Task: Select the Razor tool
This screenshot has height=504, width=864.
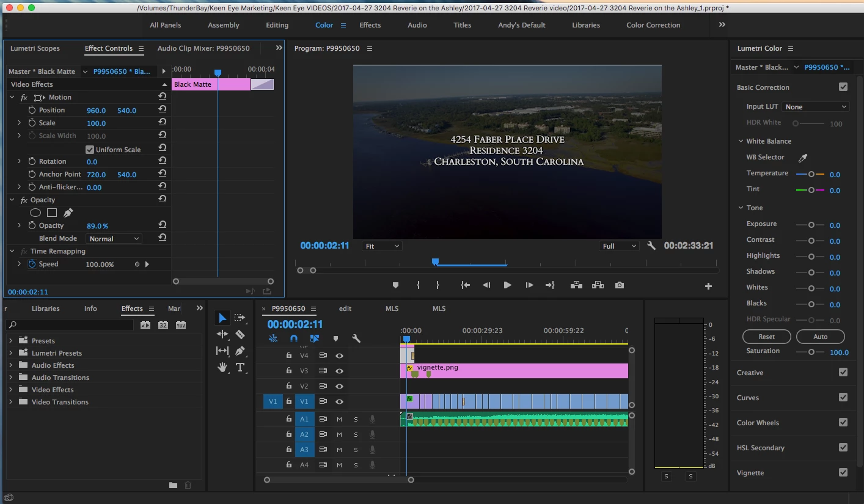Action: coord(240,334)
